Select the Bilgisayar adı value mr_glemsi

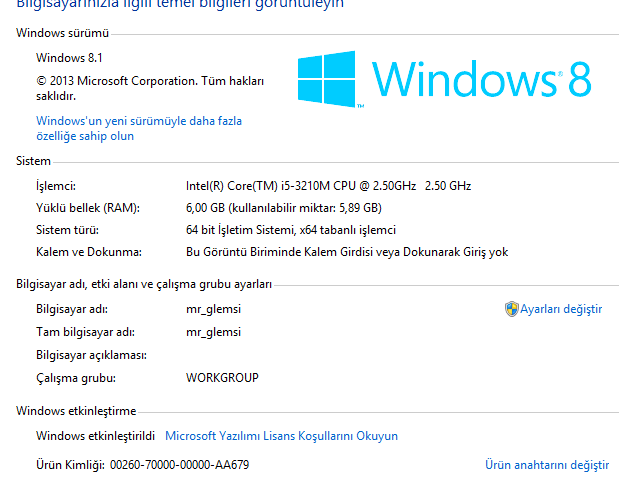point(213,309)
